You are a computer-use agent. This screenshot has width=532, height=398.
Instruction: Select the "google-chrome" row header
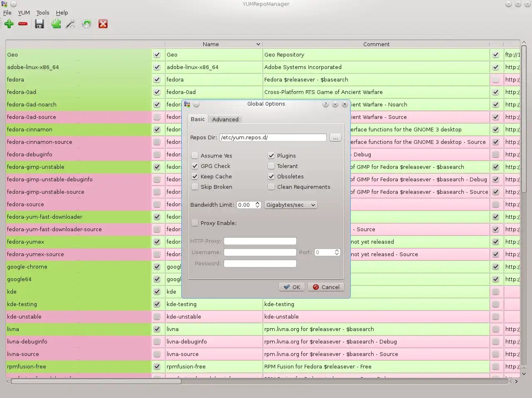tap(78, 267)
